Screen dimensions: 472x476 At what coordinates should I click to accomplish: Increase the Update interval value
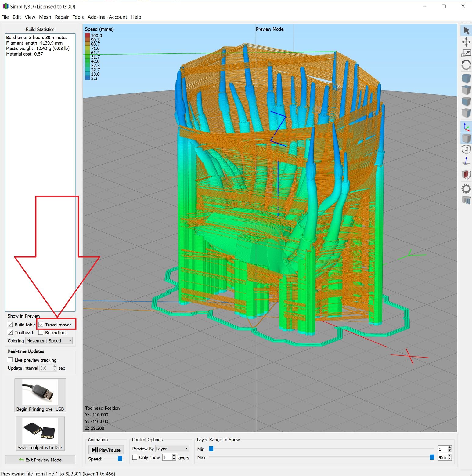pyautogui.click(x=55, y=366)
